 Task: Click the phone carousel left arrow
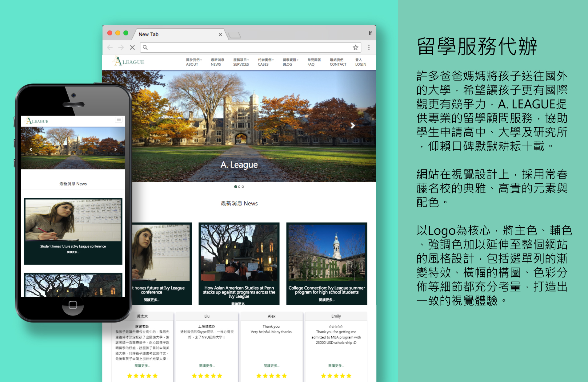click(31, 149)
